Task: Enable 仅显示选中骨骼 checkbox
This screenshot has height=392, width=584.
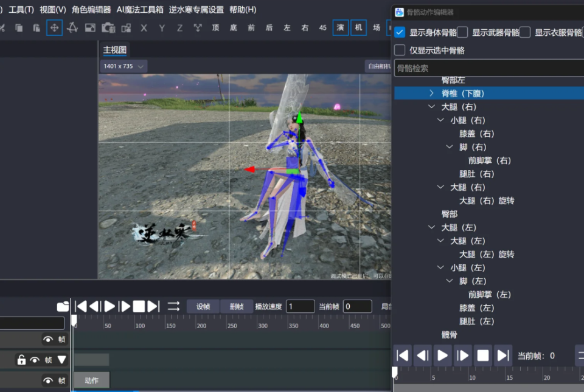Action: point(400,50)
